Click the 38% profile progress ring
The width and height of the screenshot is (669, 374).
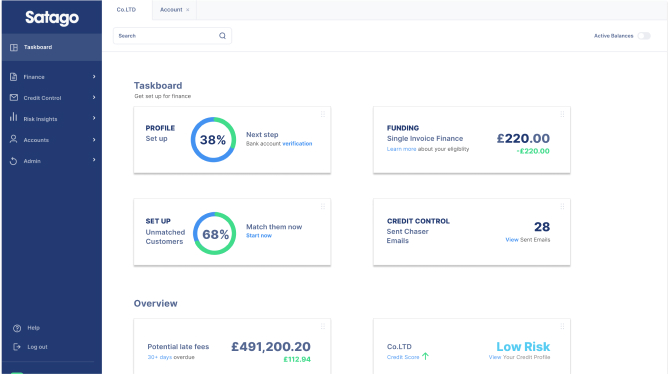[213, 139]
